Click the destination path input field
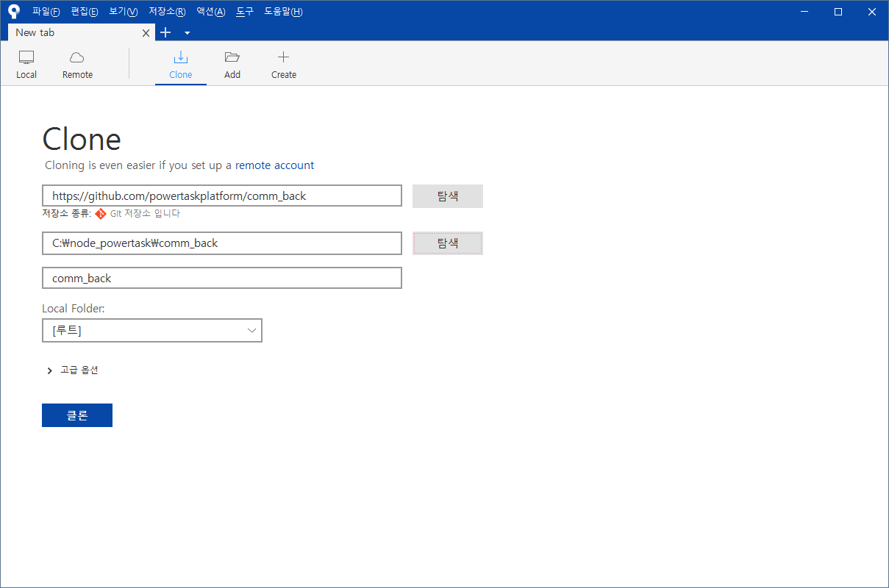This screenshot has height=588, width=889. coord(222,243)
